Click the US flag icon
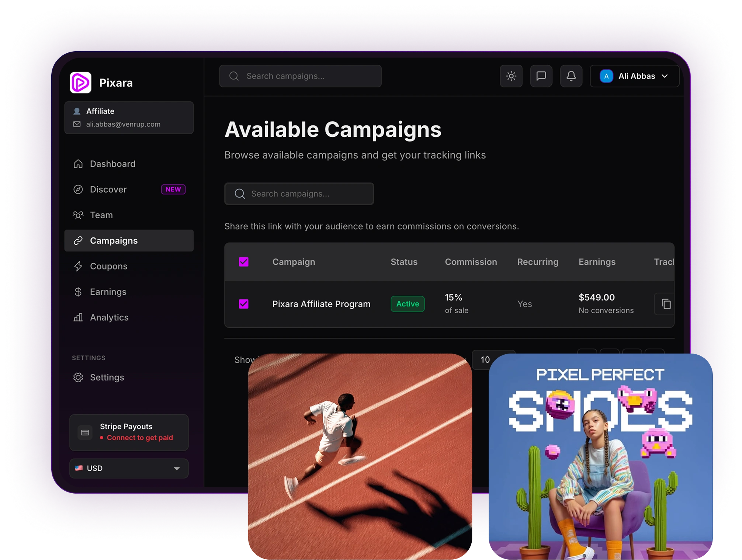The height and width of the screenshot is (560, 742). [x=79, y=468]
